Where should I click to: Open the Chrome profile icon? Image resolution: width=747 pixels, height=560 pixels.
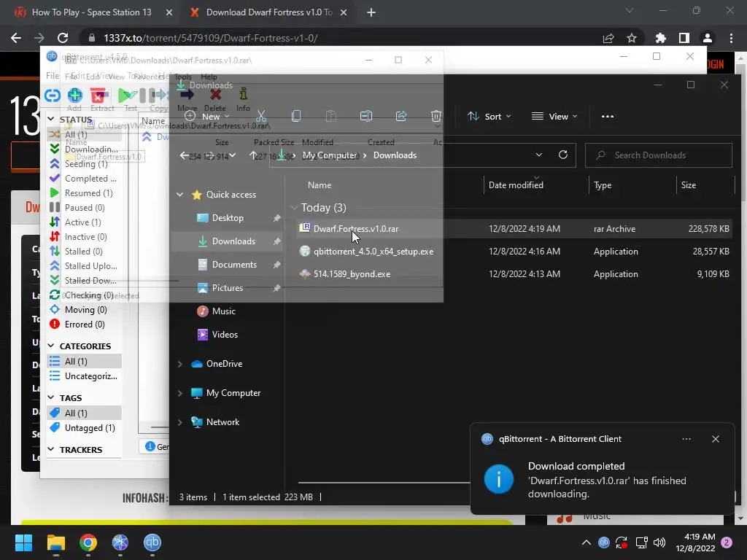[708, 38]
